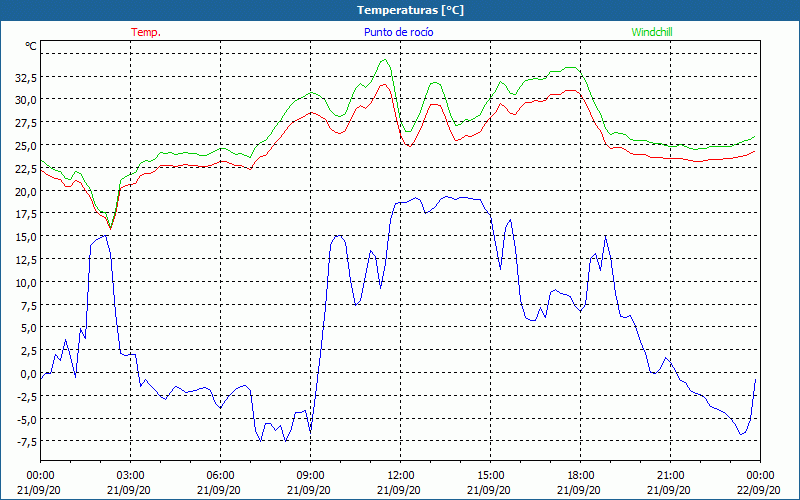Click the '0,0' y-axis value
Screen dimensions: 800x500
point(29,373)
